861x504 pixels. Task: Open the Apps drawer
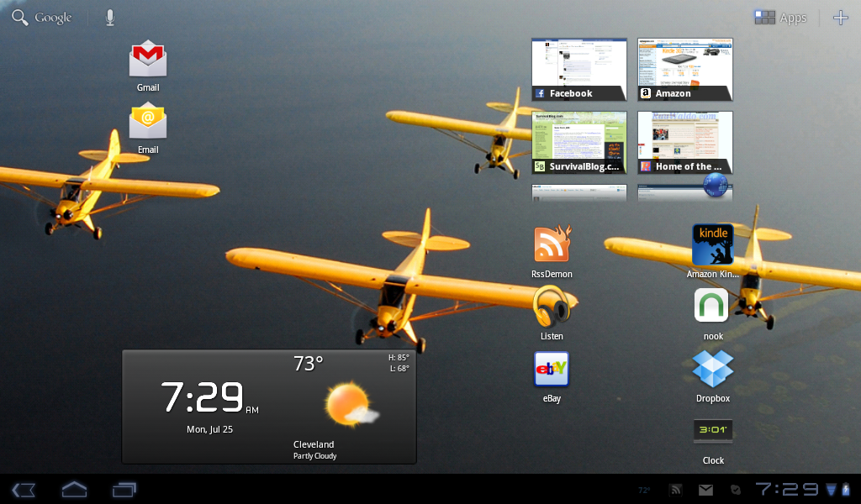(x=780, y=18)
